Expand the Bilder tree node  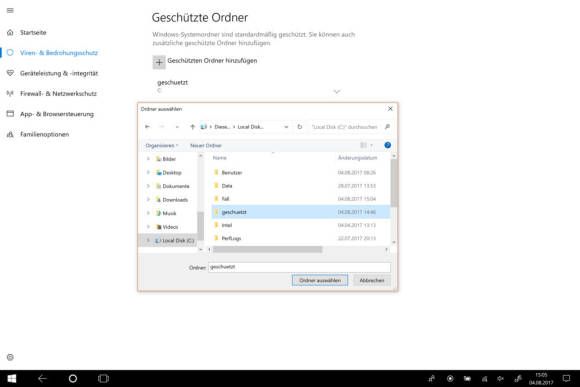pyautogui.click(x=148, y=159)
